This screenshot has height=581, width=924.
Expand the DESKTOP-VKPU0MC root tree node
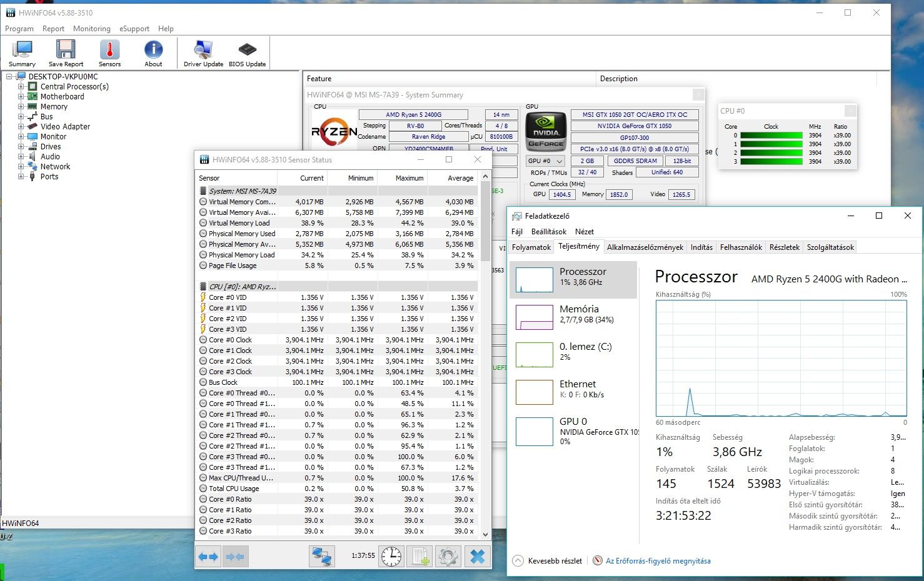(x=9, y=77)
